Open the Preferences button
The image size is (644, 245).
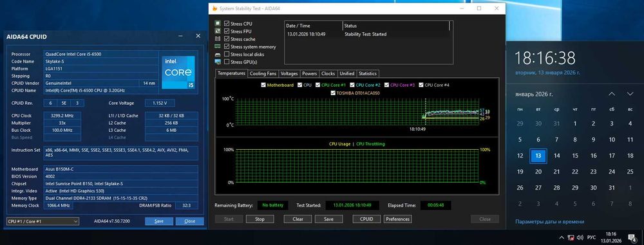(x=397, y=219)
